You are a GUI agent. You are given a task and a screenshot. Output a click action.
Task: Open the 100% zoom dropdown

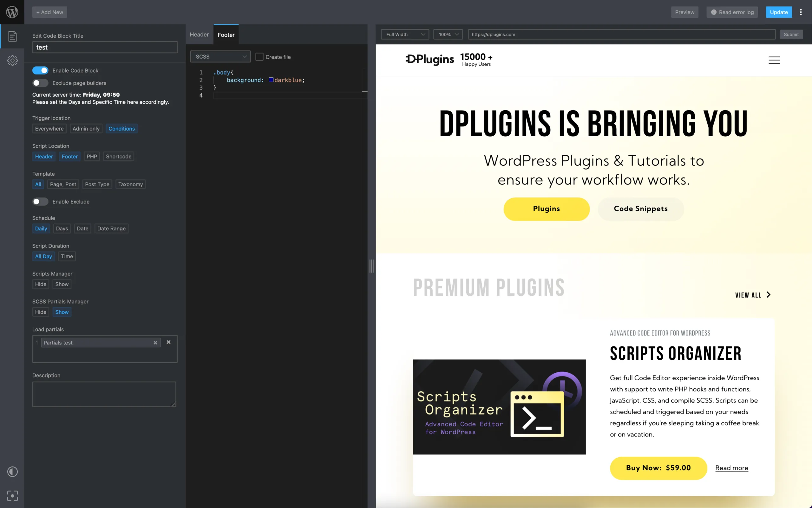click(x=448, y=34)
